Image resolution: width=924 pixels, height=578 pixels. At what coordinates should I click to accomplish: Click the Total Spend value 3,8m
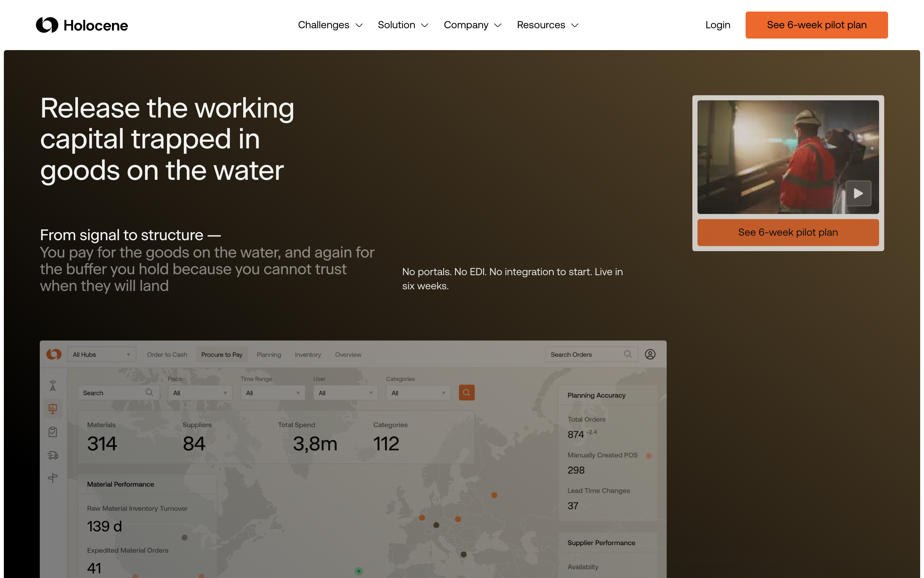point(315,443)
